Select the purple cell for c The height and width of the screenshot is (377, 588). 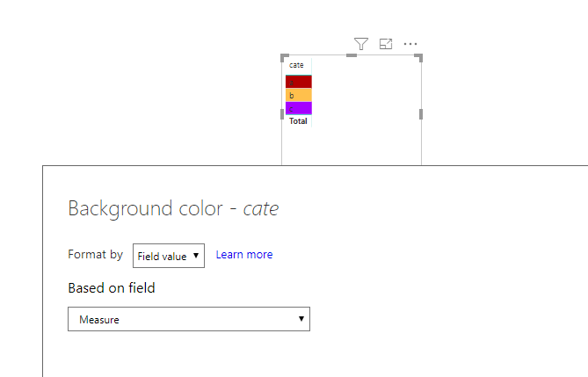pos(299,108)
